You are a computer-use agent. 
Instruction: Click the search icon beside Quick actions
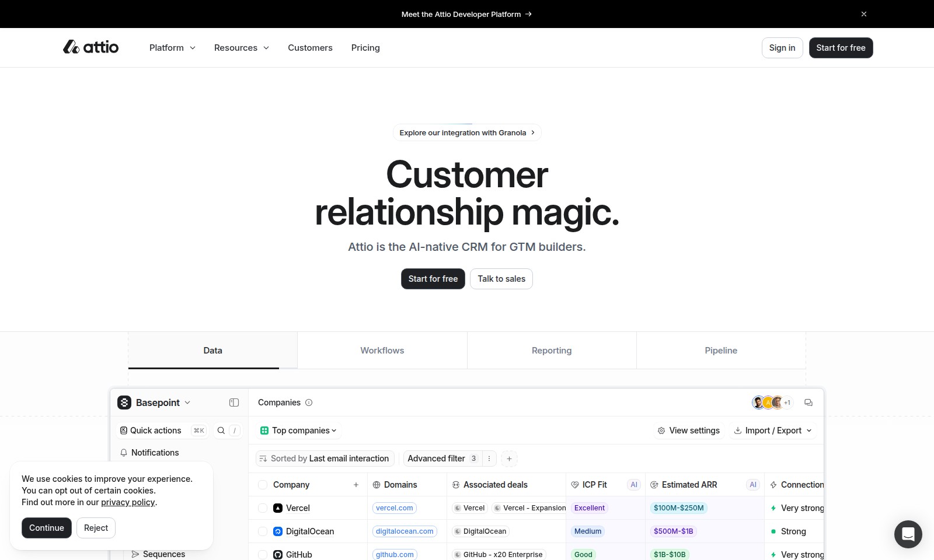coord(221,430)
